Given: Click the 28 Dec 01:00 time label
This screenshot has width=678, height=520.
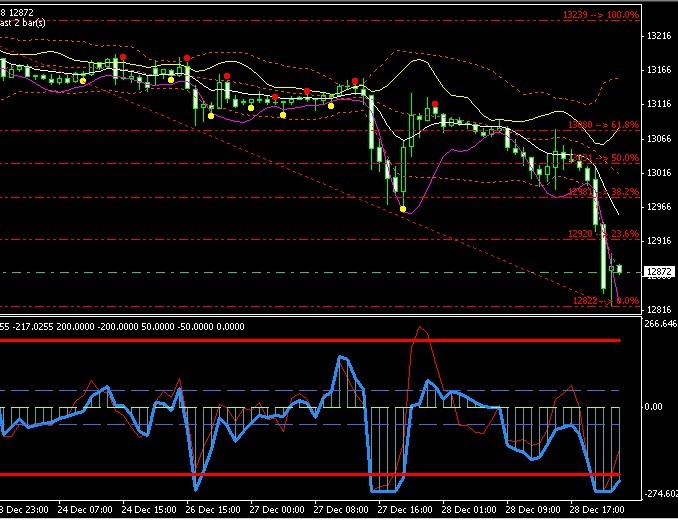Looking at the screenshot, I should click(x=469, y=510).
